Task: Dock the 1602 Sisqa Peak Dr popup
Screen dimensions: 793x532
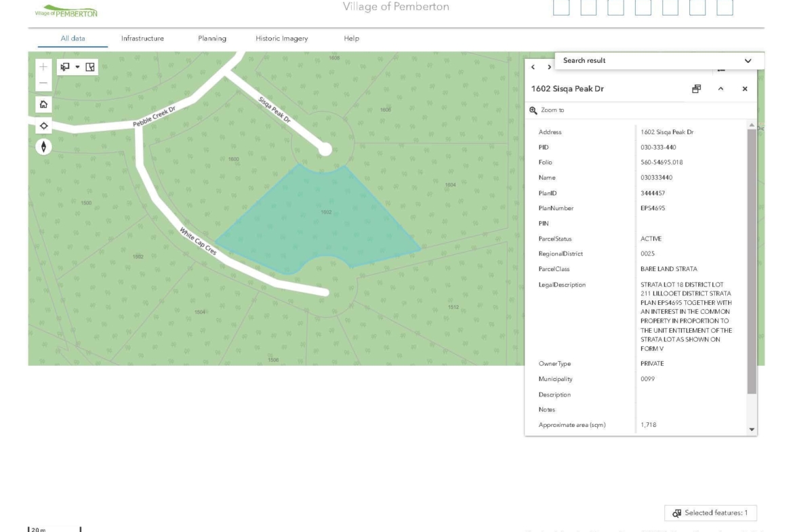Action: click(x=696, y=89)
